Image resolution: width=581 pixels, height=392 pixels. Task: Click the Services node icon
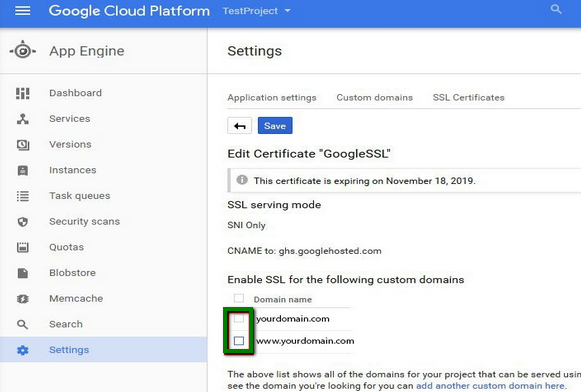click(23, 119)
